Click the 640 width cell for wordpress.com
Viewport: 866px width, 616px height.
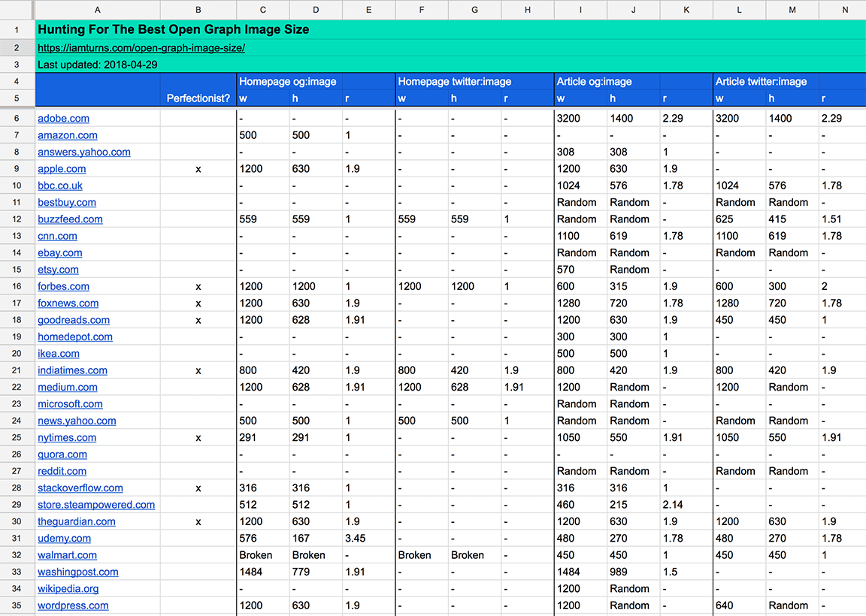(x=740, y=605)
